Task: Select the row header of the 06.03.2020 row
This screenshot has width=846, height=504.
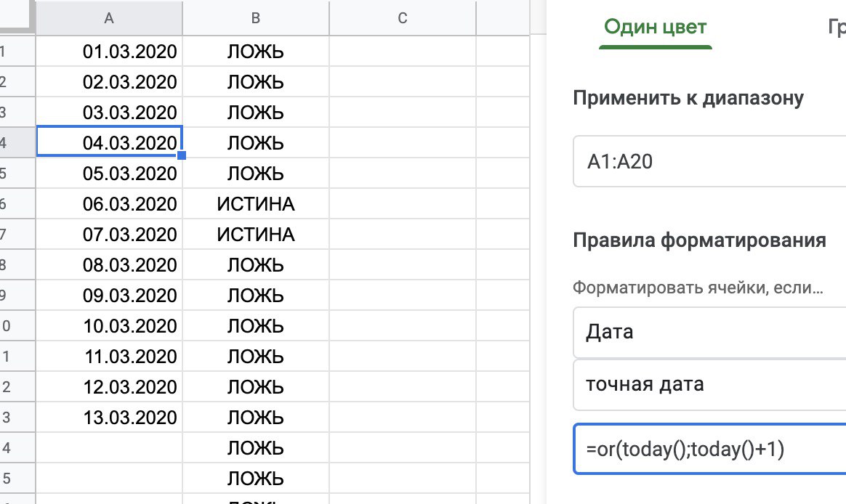Action: pos(4,205)
